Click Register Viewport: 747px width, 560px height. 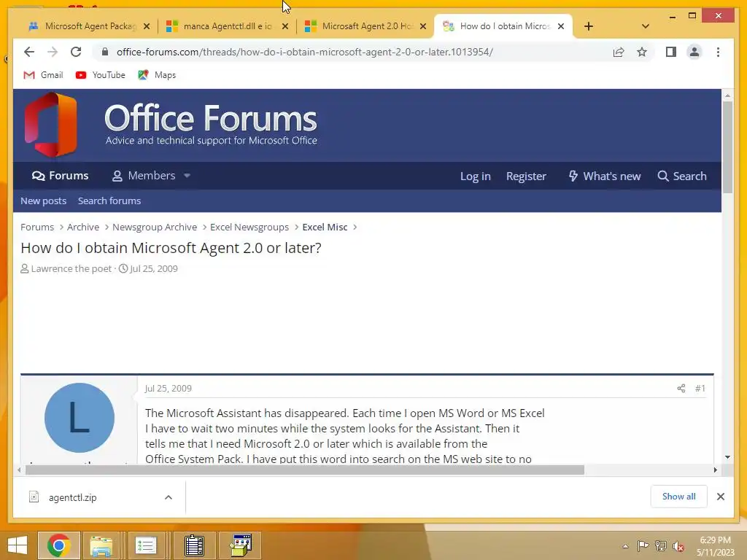pos(526,176)
